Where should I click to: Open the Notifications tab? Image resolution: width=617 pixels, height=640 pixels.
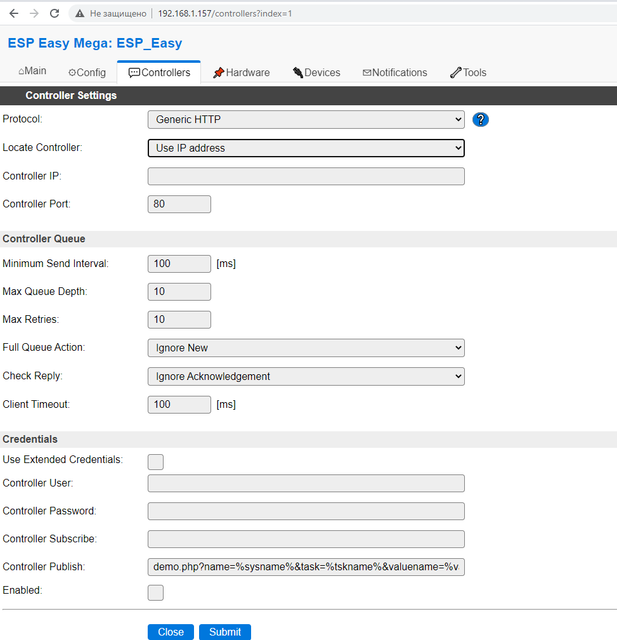(395, 73)
